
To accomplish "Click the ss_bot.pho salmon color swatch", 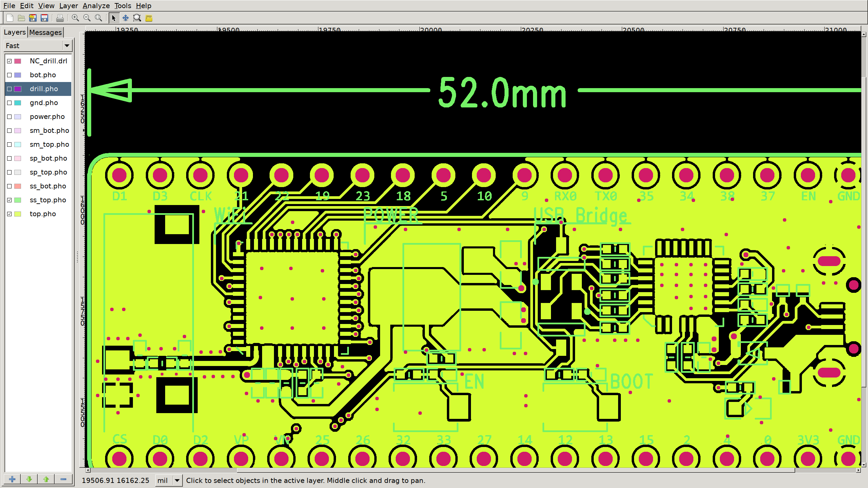I will (x=18, y=186).
